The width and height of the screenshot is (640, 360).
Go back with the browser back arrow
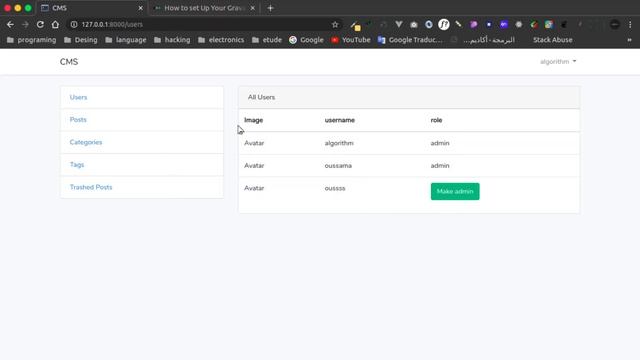[10, 24]
